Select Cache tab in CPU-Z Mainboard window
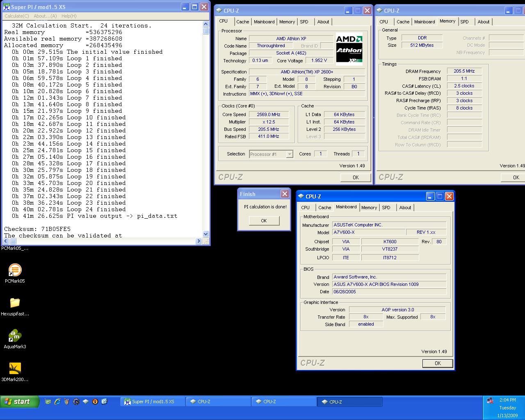This screenshot has height=420, width=525. 324,208
